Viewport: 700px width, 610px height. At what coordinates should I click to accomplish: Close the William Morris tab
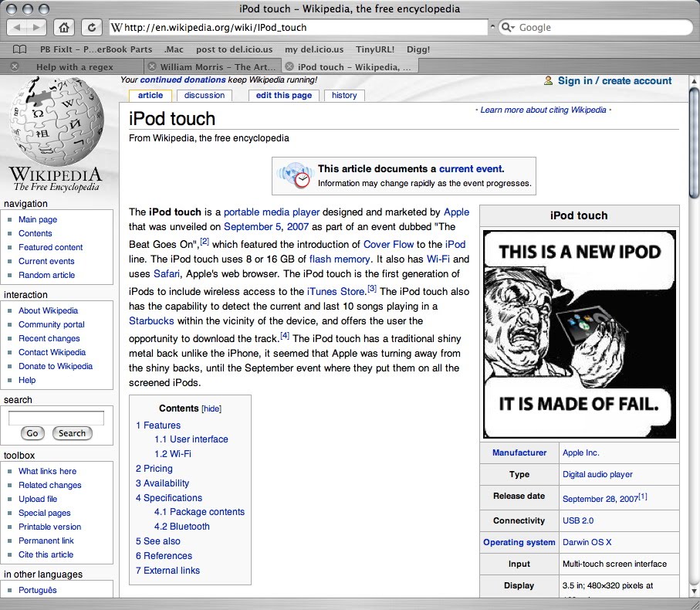point(152,66)
